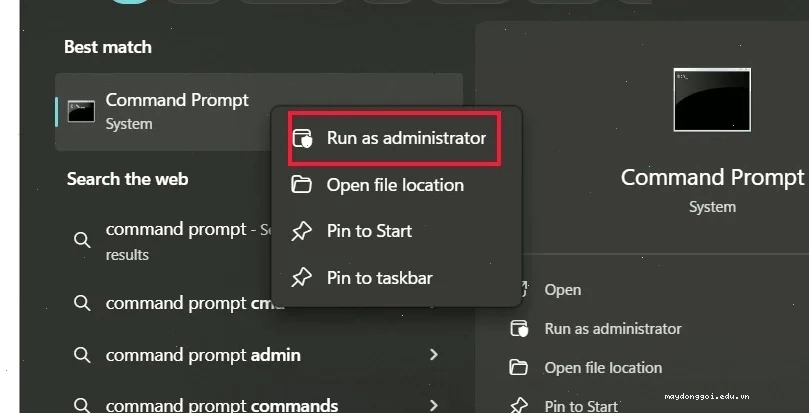Choose Open file location in context menu
Viewport: 809px width, 413px height.
coord(396,185)
